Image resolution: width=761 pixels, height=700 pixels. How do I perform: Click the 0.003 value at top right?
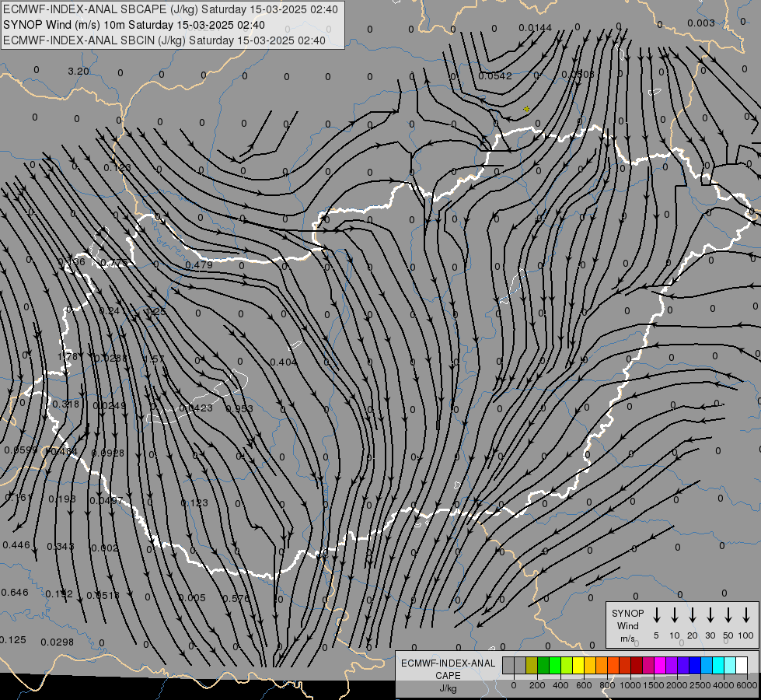tap(701, 23)
